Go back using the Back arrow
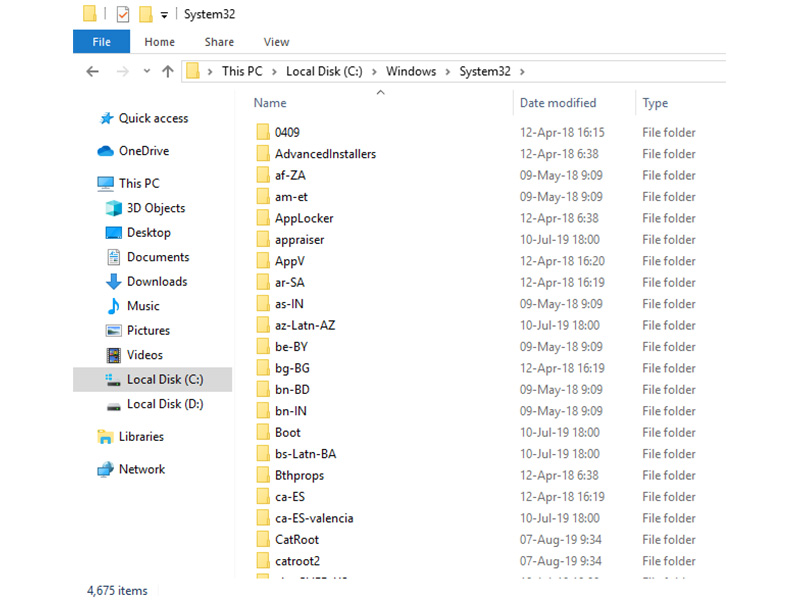800x600 pixels. [92, 71]
